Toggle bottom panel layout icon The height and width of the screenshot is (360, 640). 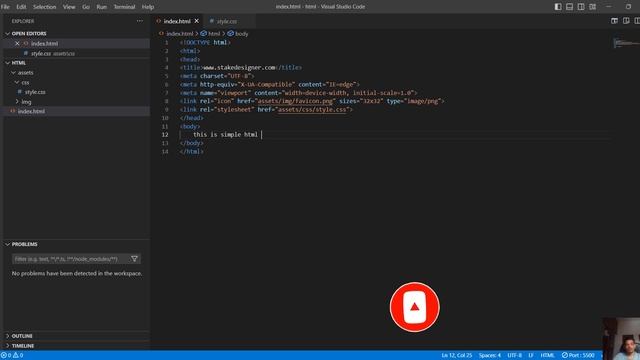point(569,7)
